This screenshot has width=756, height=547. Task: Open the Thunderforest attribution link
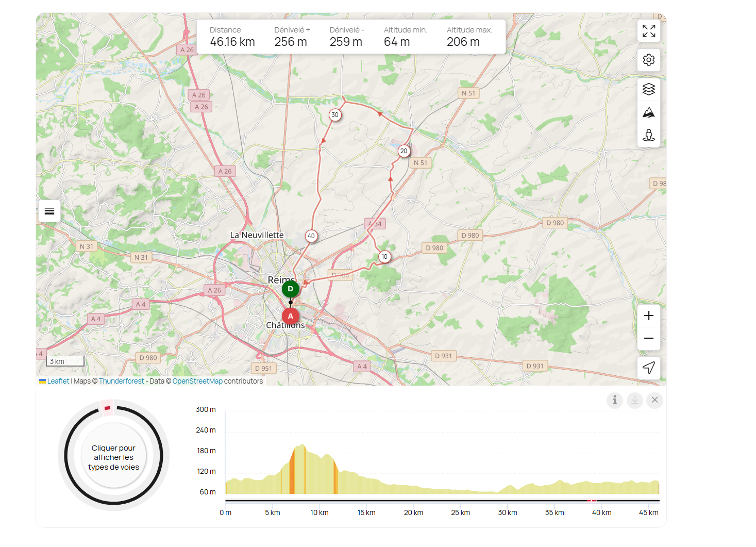click(x=121, y=381)
